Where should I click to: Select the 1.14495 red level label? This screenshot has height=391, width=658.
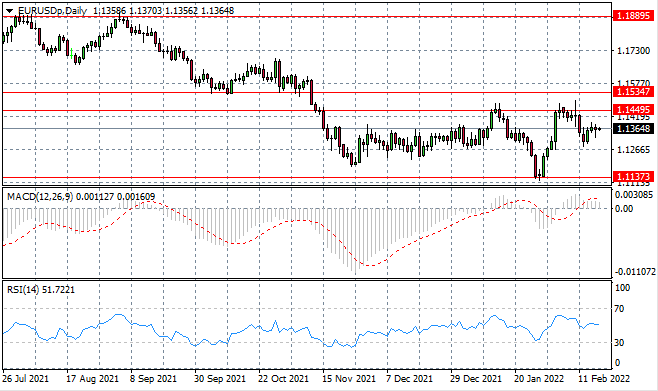tap(634, 110)
